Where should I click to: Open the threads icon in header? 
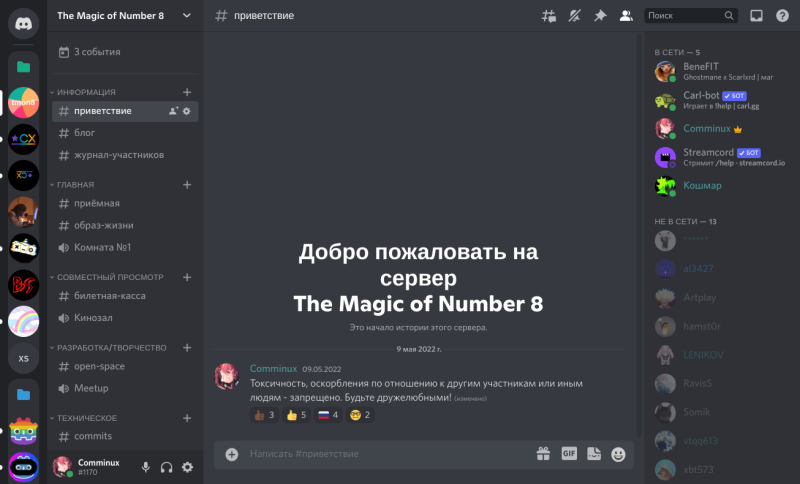[x=548, y=16]
